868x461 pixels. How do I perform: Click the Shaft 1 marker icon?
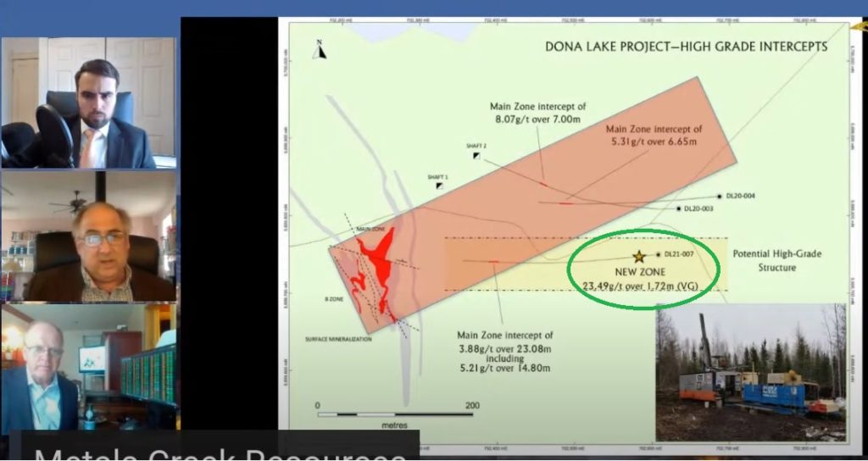[x=439, y=186]
